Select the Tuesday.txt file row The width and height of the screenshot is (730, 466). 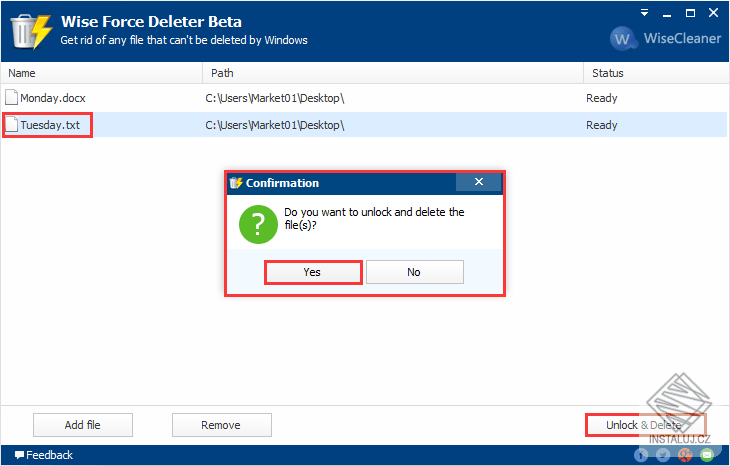pos(365,125)
